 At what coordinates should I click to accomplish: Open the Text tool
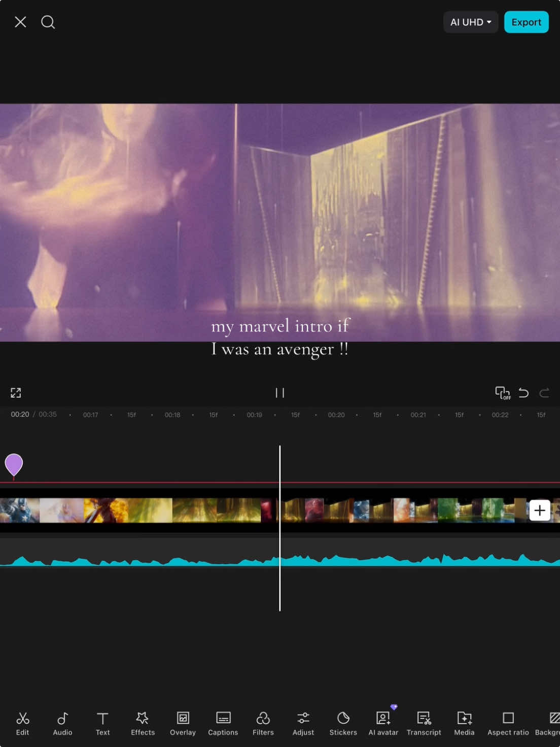tap(102, 724)
